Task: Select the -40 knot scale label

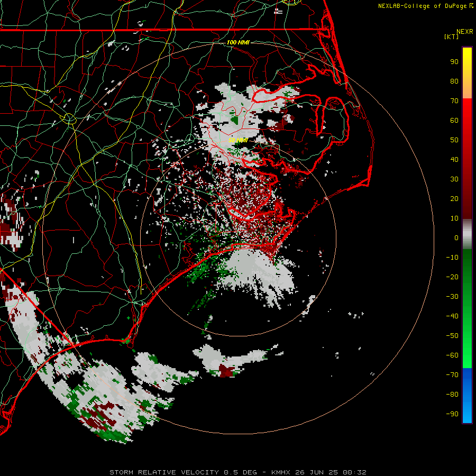Action: click(452, 316)
